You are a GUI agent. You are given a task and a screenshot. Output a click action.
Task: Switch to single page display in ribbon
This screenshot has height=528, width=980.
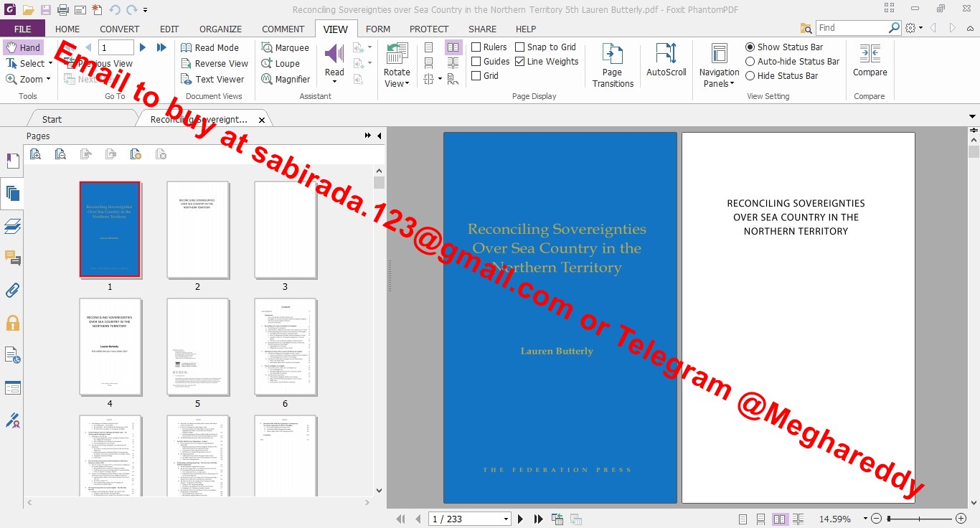pyautogui.click(x=429, y=47)
